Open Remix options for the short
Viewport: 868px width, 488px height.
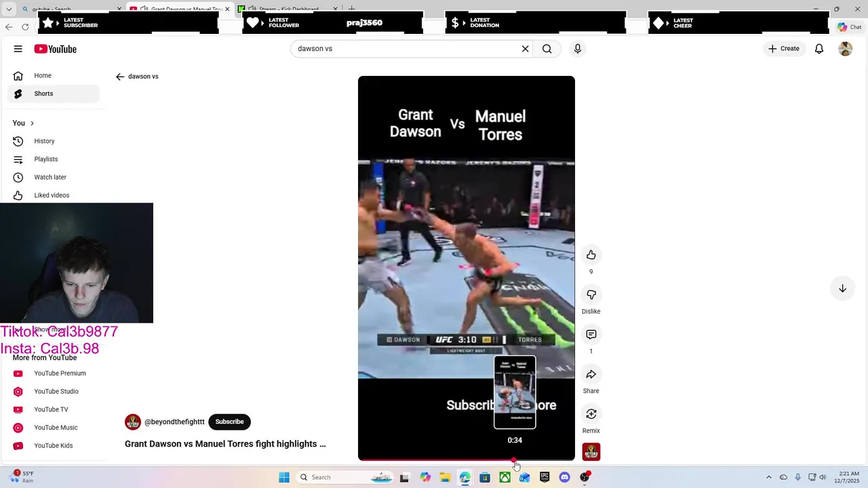[x=591, y=414]
